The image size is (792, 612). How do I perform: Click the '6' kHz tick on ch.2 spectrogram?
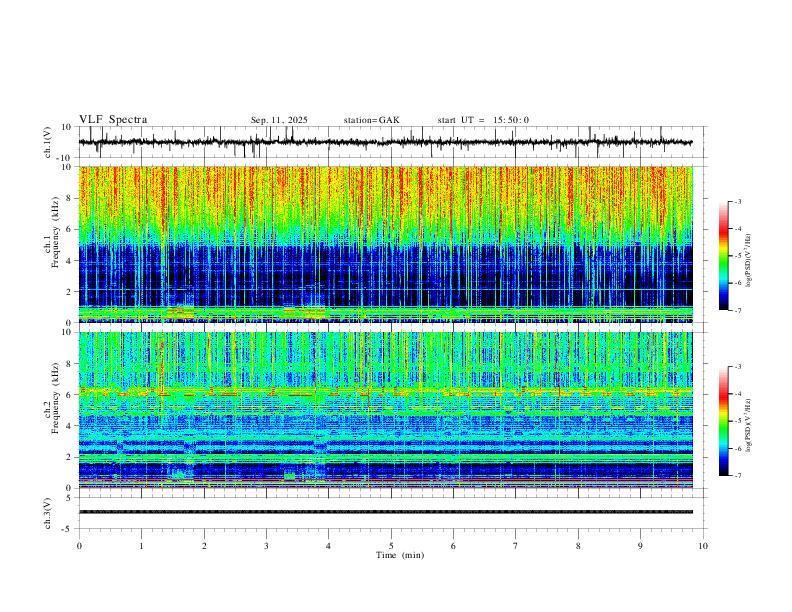(70, 394)
